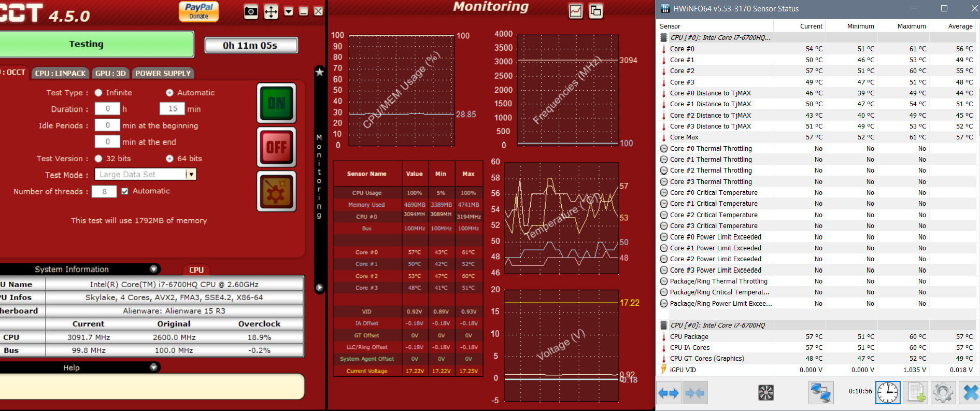
Task: Open HWiNFO sensor settings gear icon
Action: (943, 393)
